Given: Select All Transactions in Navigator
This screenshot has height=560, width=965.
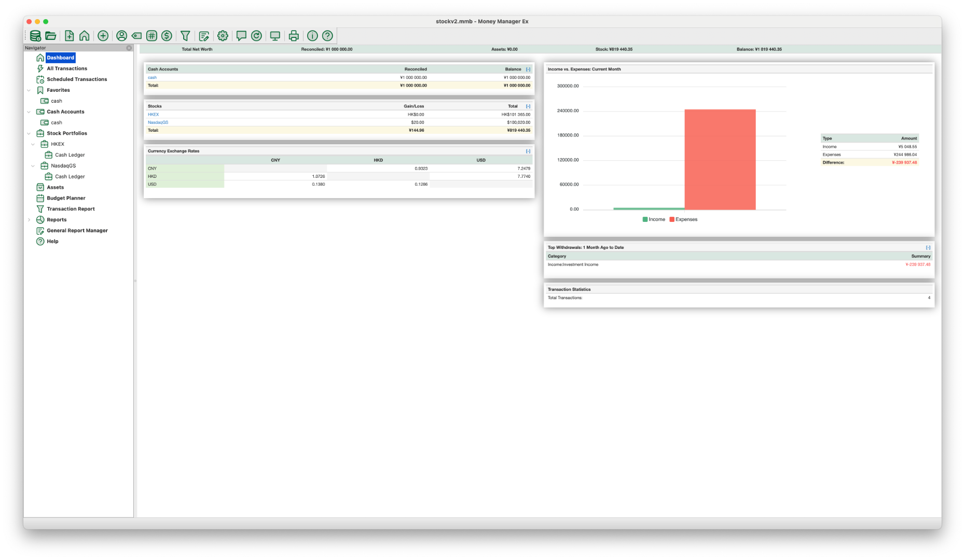Looking at the screenshot, I should (66, 68).
